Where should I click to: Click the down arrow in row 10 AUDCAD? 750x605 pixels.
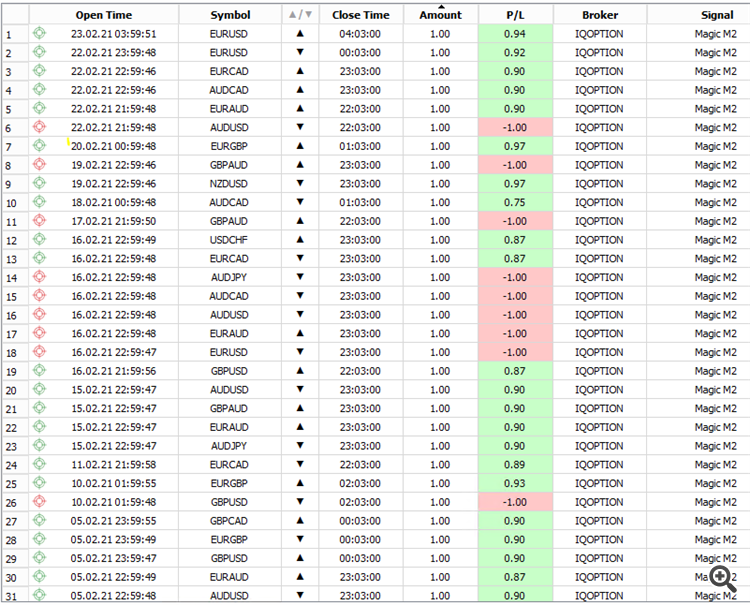click(300, 202)
